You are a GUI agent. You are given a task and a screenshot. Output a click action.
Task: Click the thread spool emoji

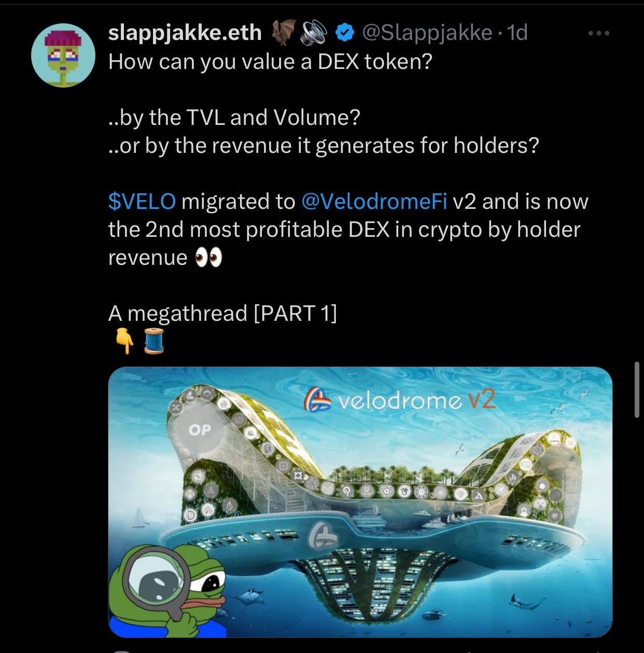tap(154, 340)
